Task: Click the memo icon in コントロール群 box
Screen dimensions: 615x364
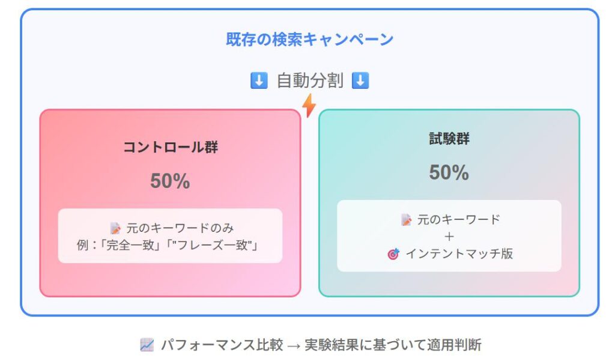Action: (x=115, y=228)
